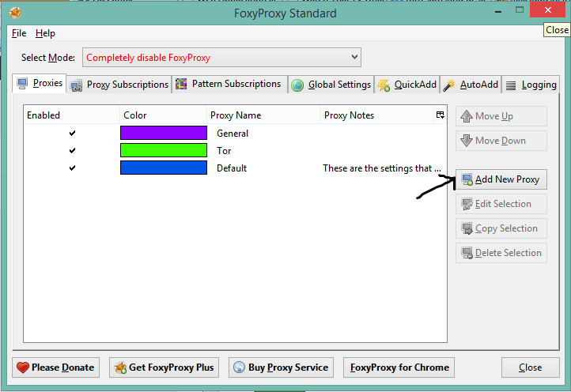Select the Tor proxy name
This screenshot has height=392, width=571.
(224, 151)
